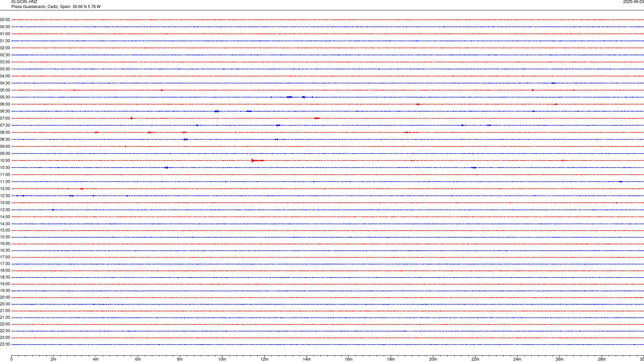Select the 12:00 trace time label

coord(5,189)
